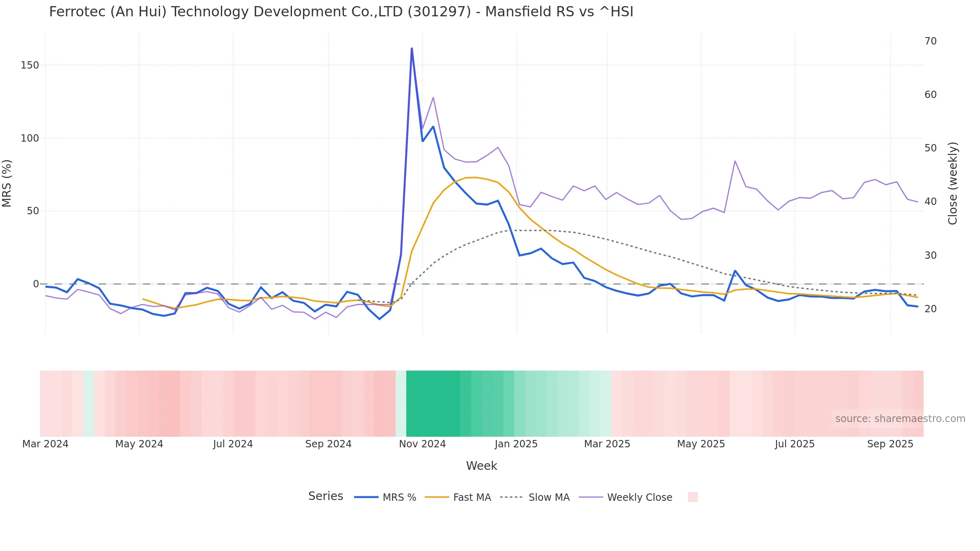The width and height of the screenshot is (980, 551).
Task: Click the Close (weekly) axis title
Action: click(953, 183)
